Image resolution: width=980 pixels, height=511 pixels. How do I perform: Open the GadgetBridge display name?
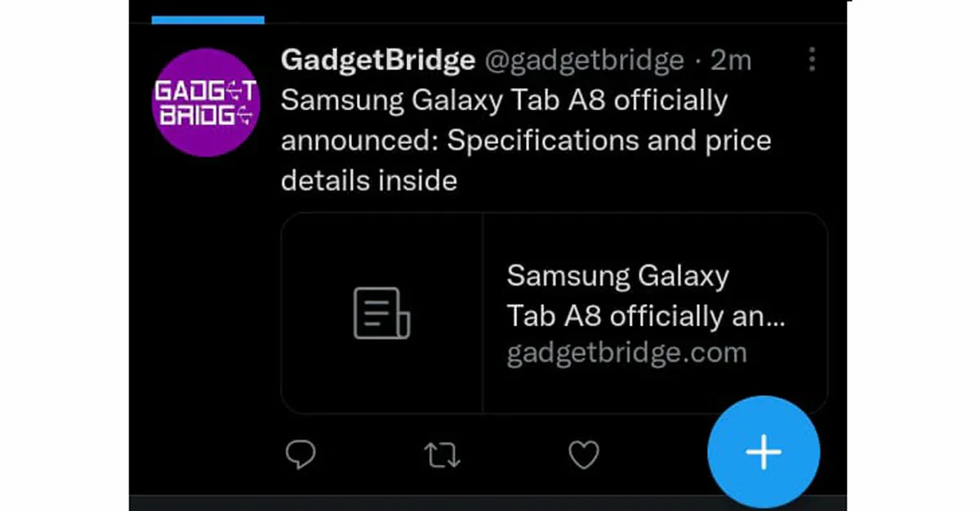(x=377, y=60)
